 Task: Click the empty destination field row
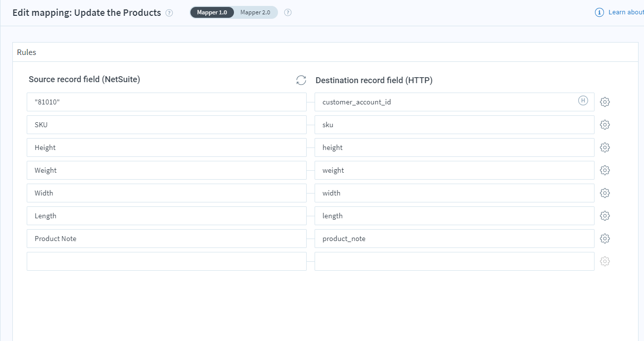pos(454,261)
